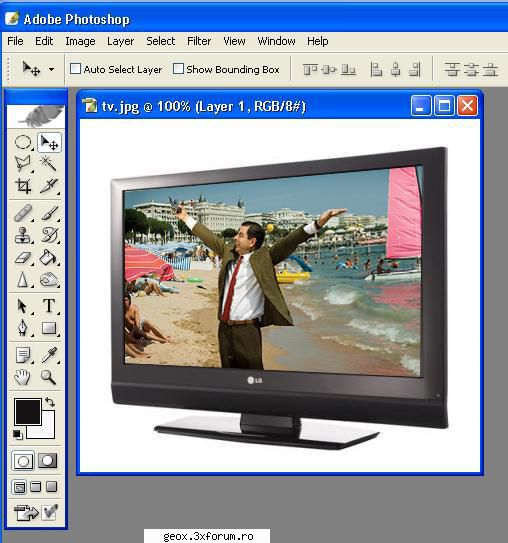This screenshot has height=543, width=508.
Task: Select the Crop tool
Action: 23,186
